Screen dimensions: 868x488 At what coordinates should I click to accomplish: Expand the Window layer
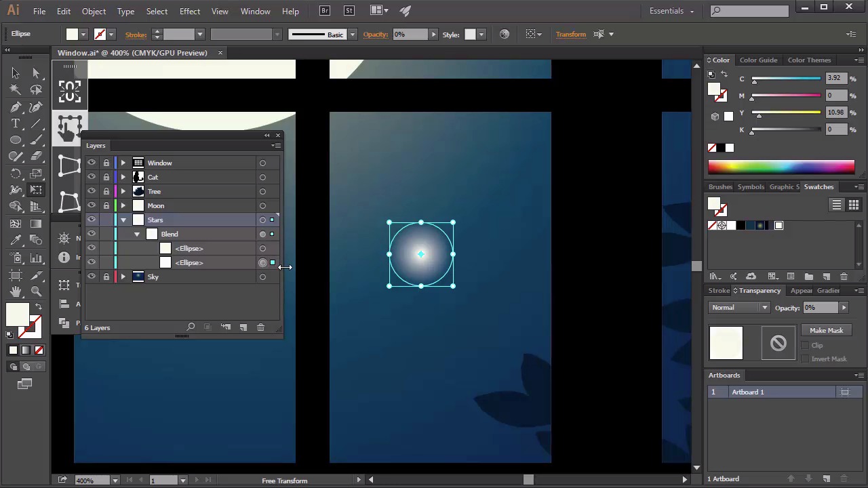click(x=123, y=163)
